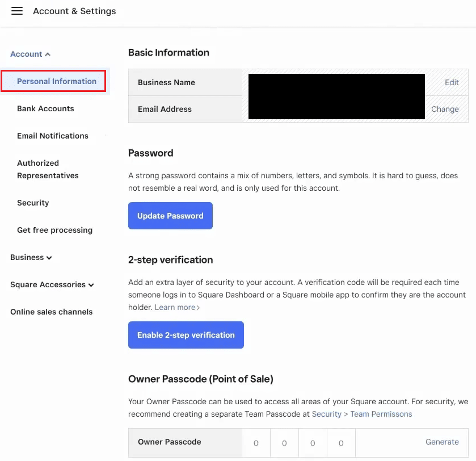Collapse the Account section
The width and height of the screenshot is (476, 461).
[31, 54]
